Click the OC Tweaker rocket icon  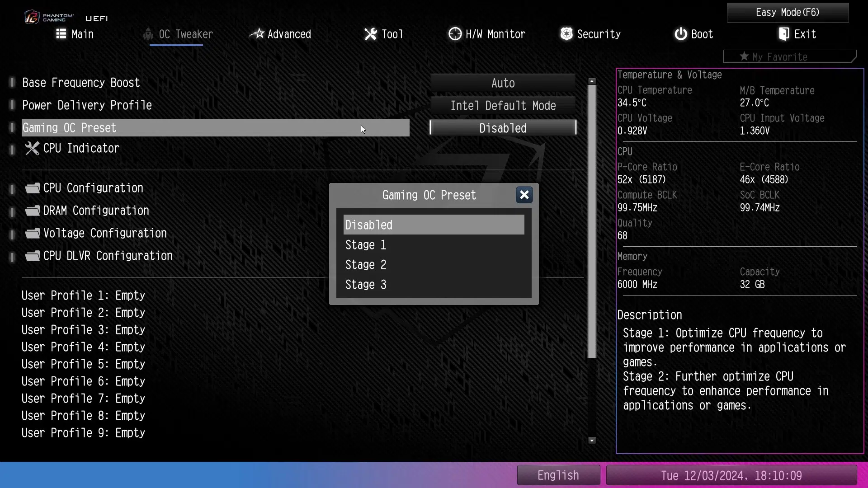148,34
